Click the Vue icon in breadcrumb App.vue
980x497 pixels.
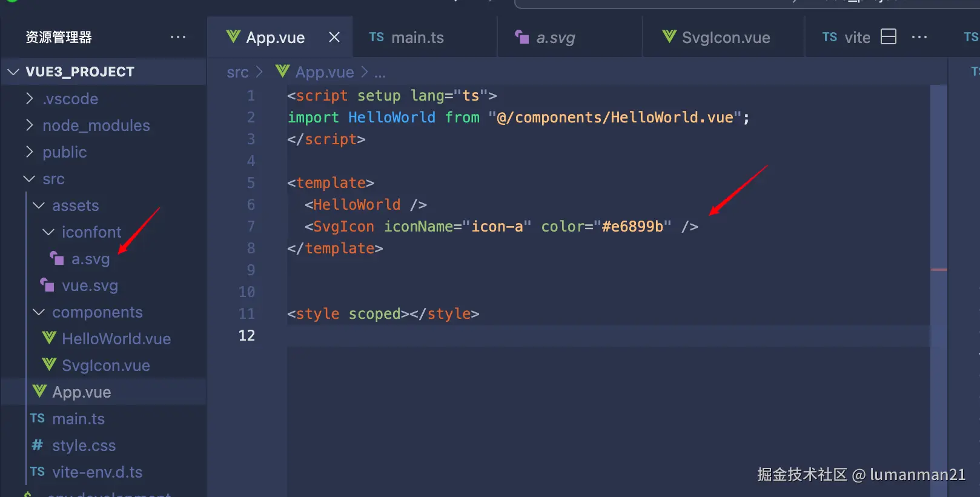click(x=282, y=72)
